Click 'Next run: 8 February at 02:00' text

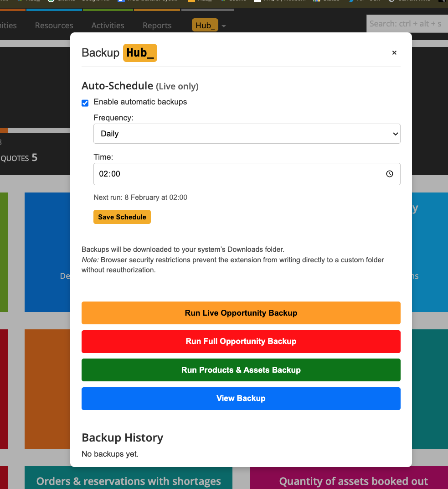pos(140,198)
